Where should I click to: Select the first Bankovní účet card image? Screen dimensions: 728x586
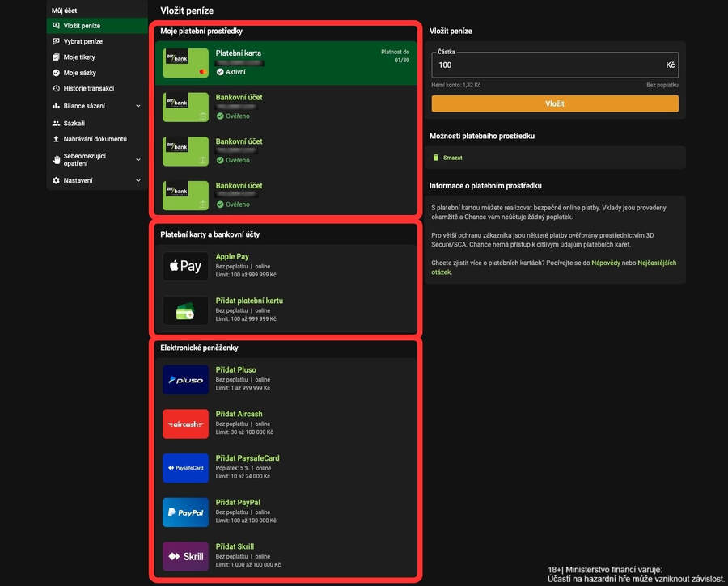(x=186, y=108)
